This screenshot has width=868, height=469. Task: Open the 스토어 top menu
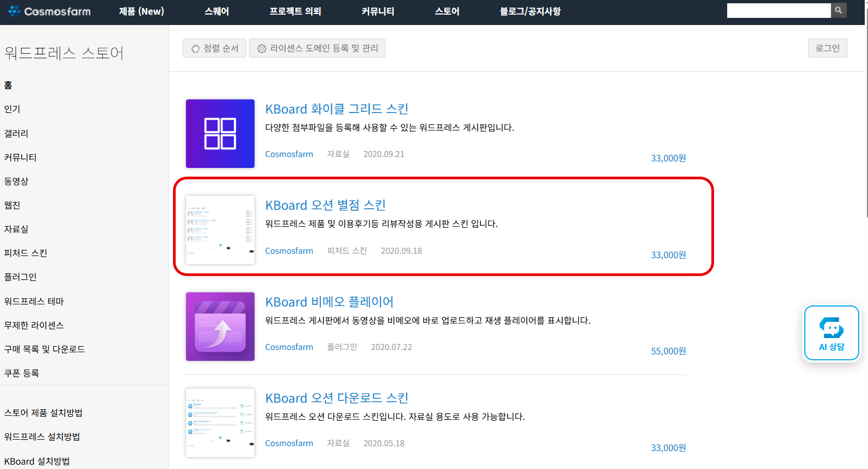point(447,11)
